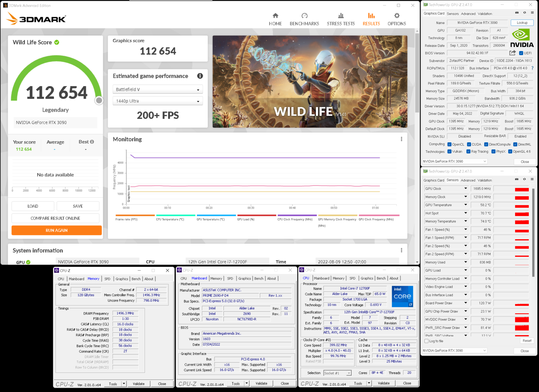Toggle DirectML checkbox in GPU-Z
Screen dimensions: 539x392
pos(515,144)
